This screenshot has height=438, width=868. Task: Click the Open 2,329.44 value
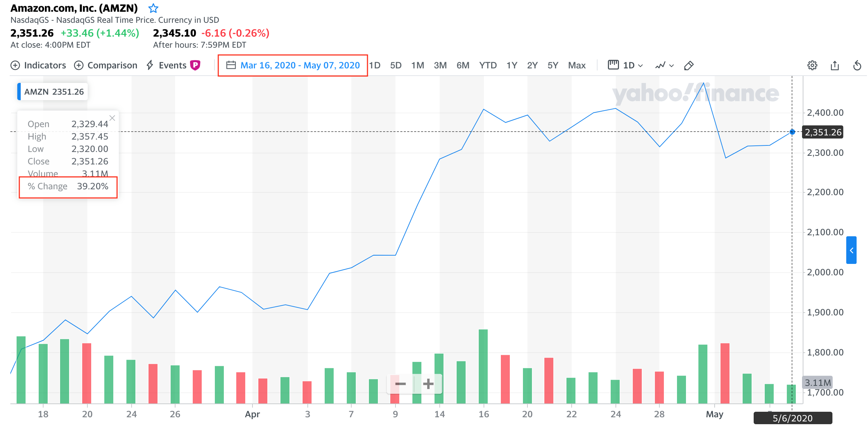point(90,124)
